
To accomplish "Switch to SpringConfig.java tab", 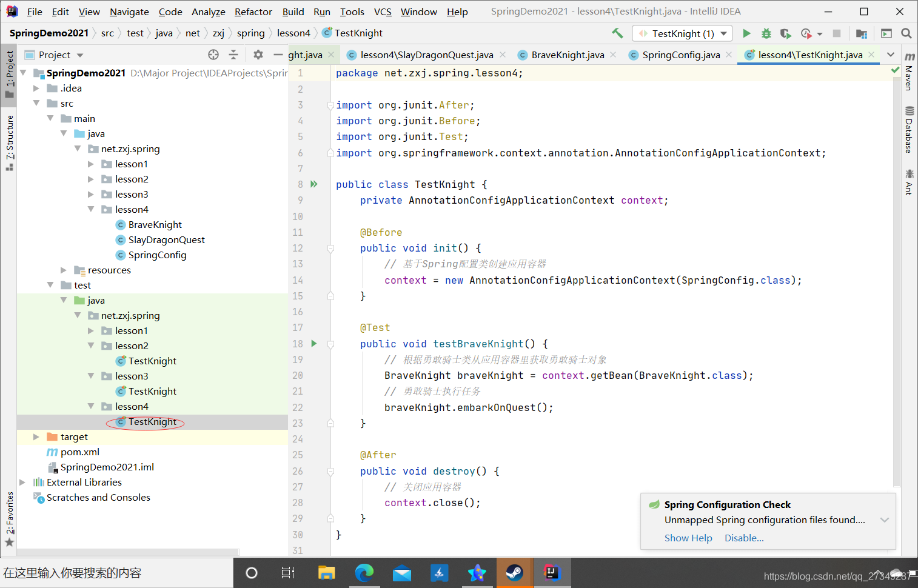I will 681,55.
